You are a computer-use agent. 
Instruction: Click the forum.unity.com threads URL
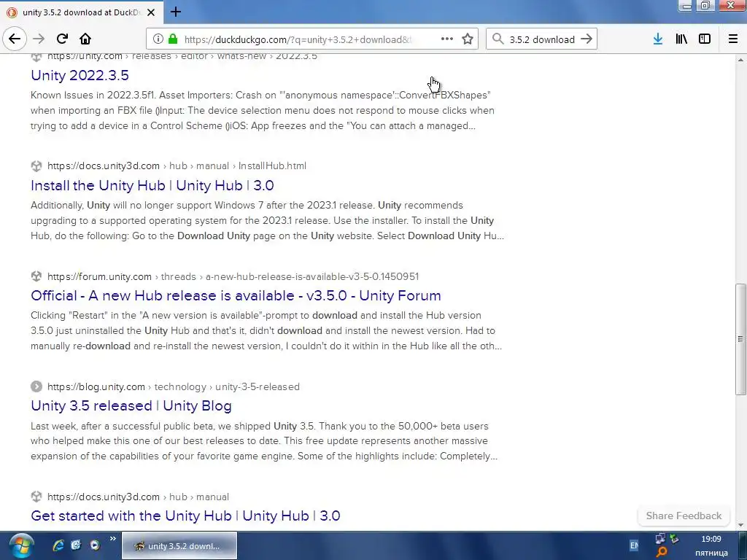233,276
